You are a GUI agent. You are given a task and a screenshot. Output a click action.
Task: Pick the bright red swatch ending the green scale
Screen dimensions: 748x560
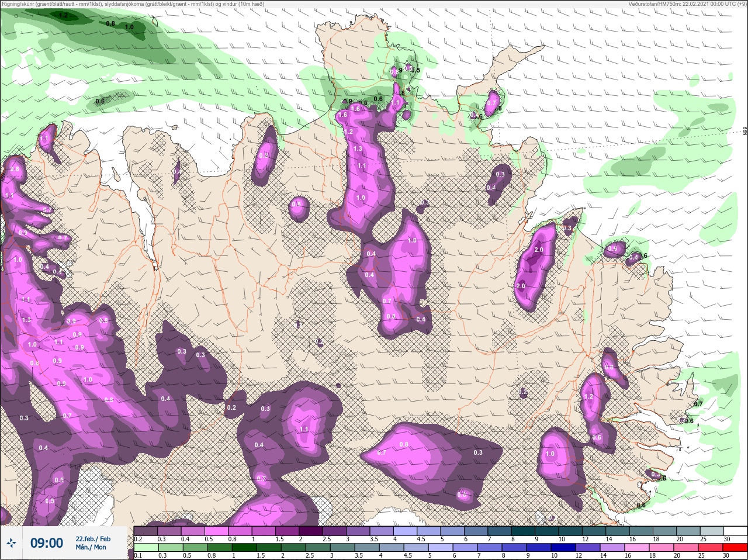(x=736, y=548)
